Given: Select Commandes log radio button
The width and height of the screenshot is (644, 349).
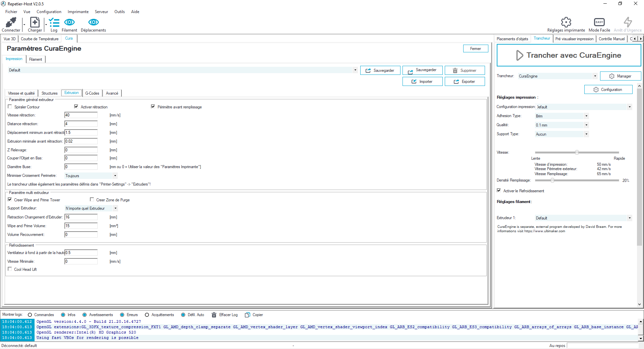Looking at the screenshot, I should (30, 315).
